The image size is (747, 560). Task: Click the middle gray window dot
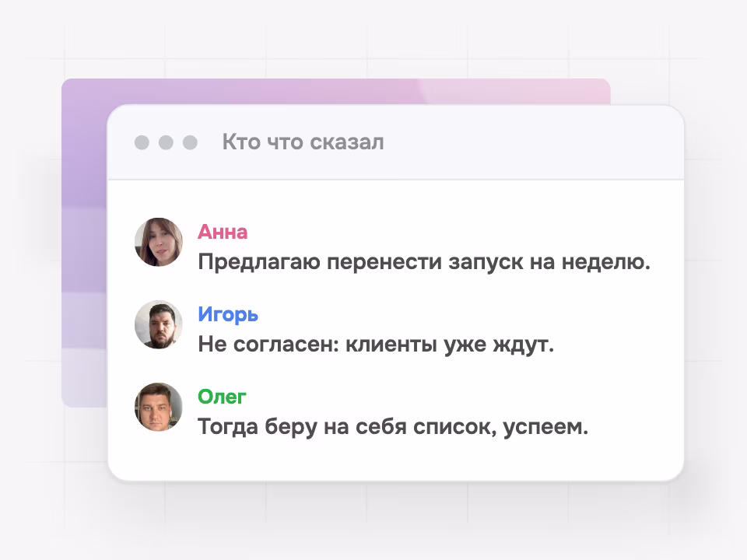(166, 142)
